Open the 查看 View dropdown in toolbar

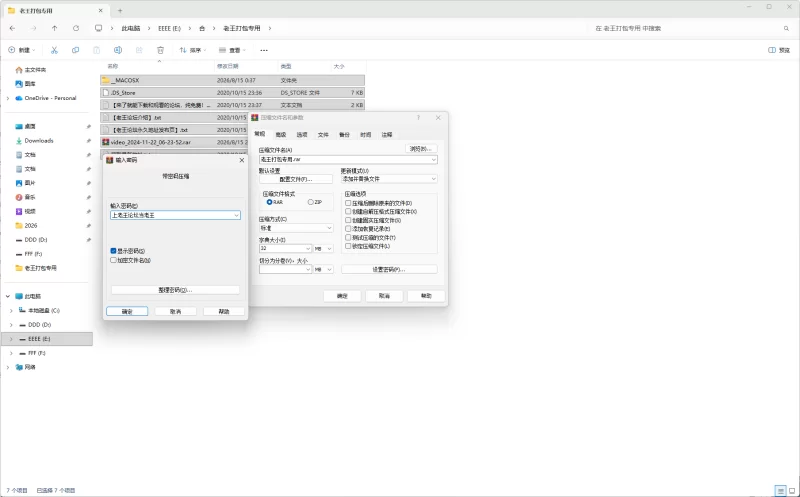232,50
